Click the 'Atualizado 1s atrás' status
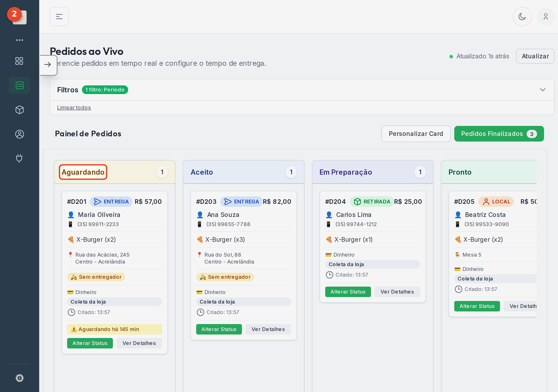The height and width of the screenshot is (392, 558). pyautogui.click(x=479, y=56)
